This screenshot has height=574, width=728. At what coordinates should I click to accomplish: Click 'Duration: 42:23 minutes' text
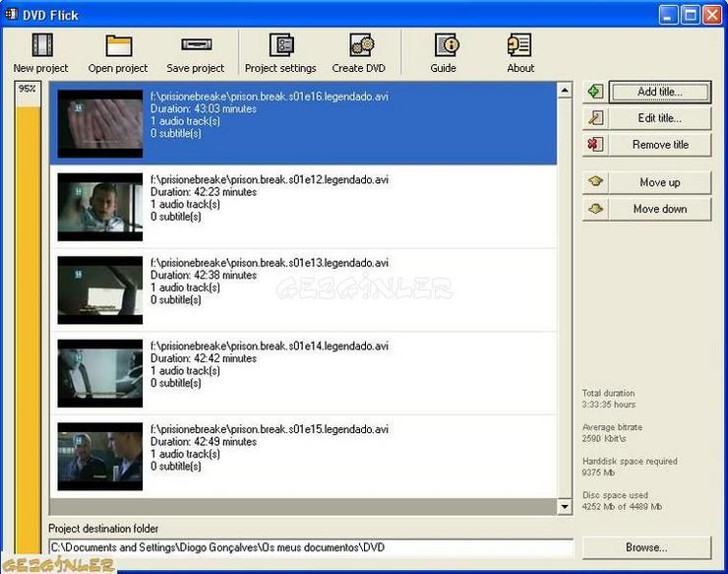point(204,192)
